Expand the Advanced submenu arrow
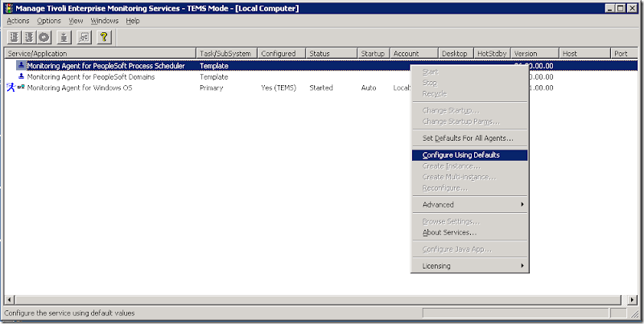Image resolution: width=644 pixels, height=324 pixels. (522, 204)
